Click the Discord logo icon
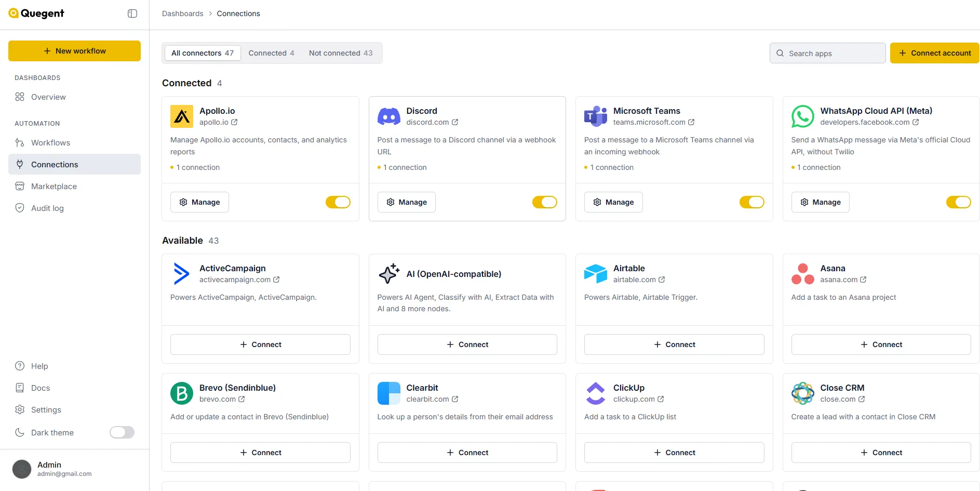 [x=388, y=116]
